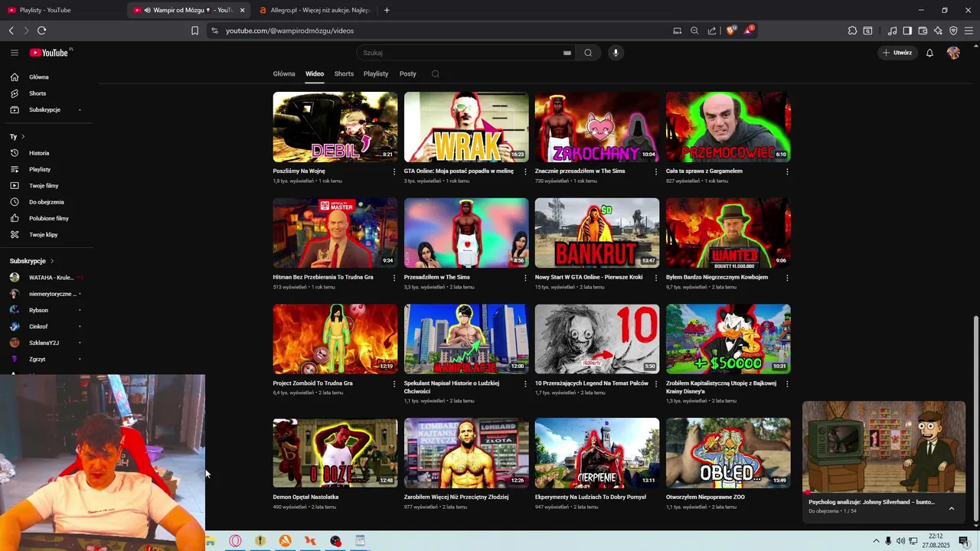Expand the mini player queue chevron
This screenshot has width=980, height=551.
[952, 508]
